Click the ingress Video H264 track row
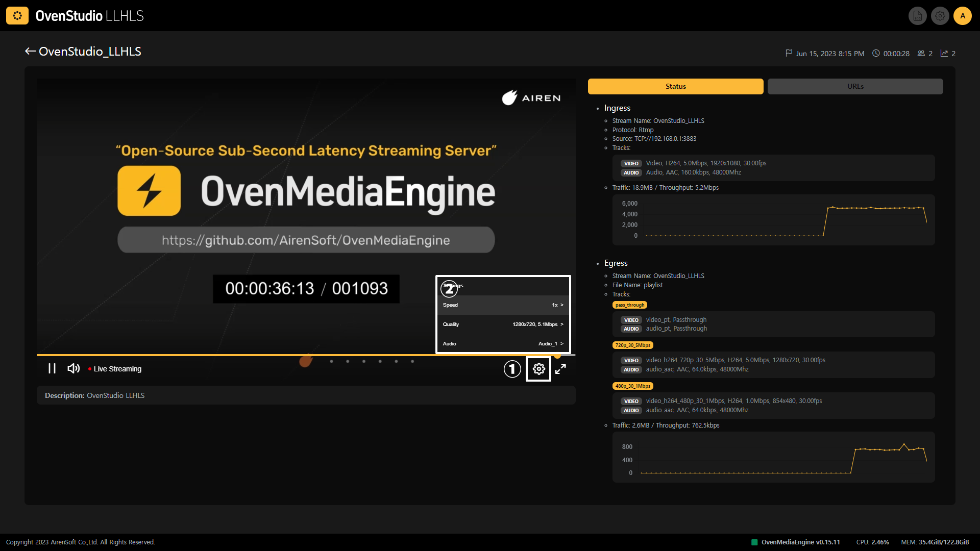This screenshot has height=551, width=980. [x=694, y=163]
